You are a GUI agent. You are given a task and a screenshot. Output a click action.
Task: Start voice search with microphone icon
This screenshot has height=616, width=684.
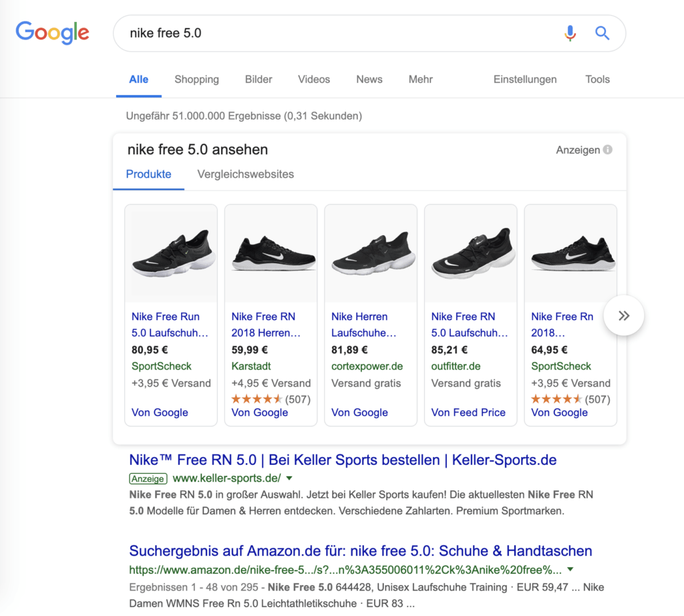570,33
